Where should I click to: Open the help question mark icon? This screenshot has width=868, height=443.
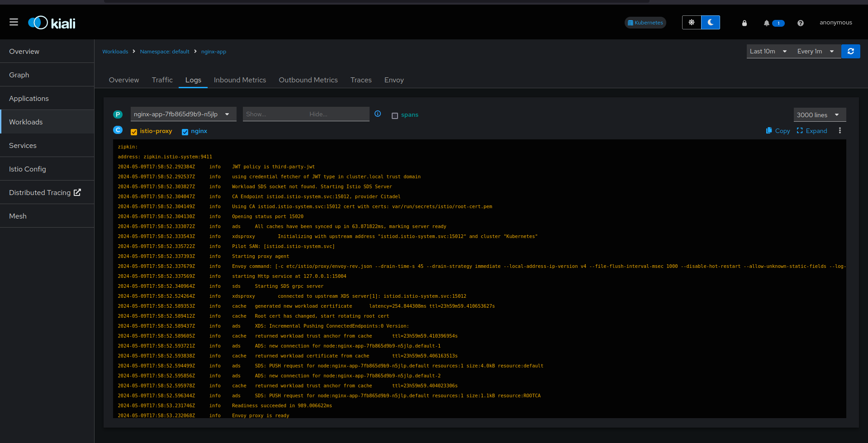click(800, 23)
